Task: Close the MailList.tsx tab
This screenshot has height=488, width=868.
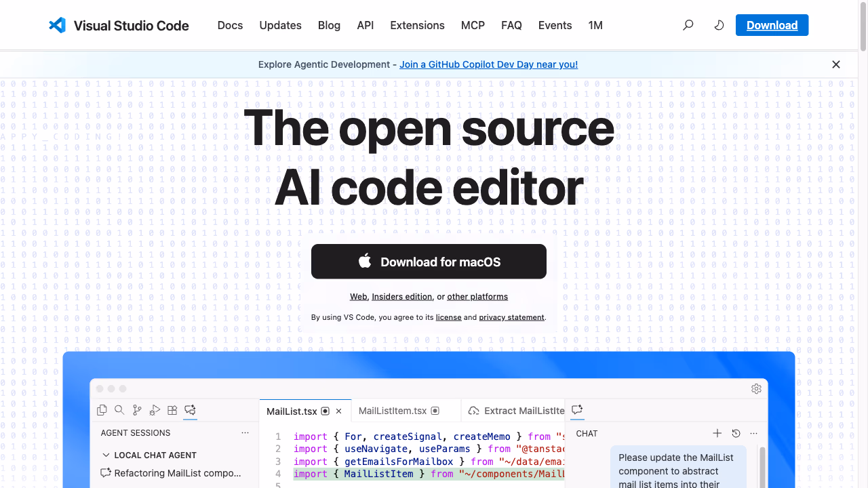Action: click(339, 411)
